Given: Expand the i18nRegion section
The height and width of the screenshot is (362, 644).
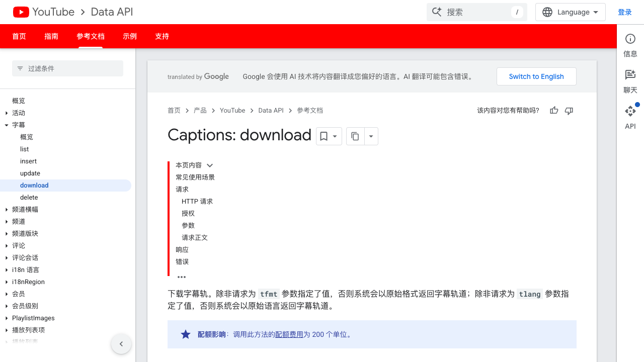Looking at the screenshot, I should tap(7, 282).
